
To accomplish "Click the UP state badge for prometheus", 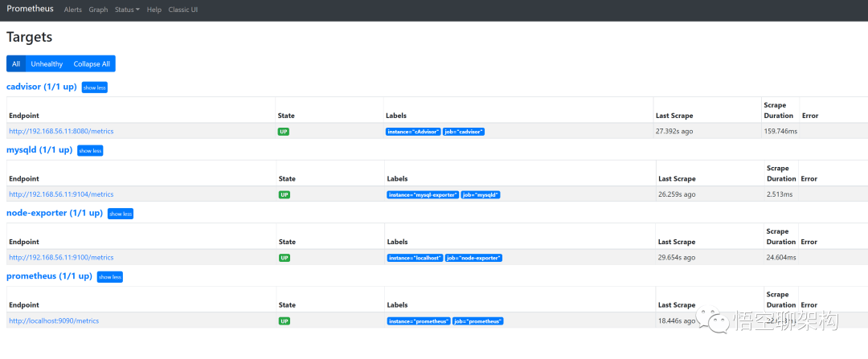I will [284, 320].
